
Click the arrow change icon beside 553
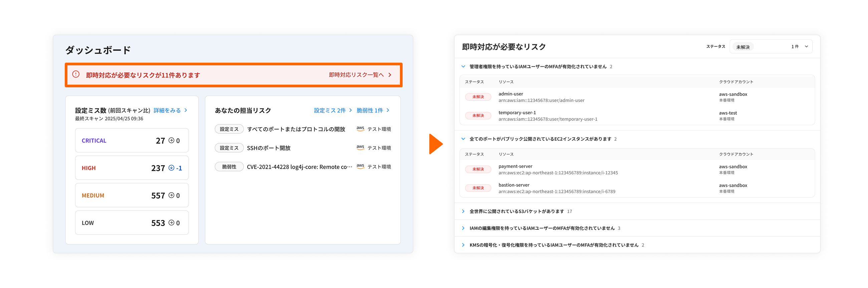pos(171,222)
